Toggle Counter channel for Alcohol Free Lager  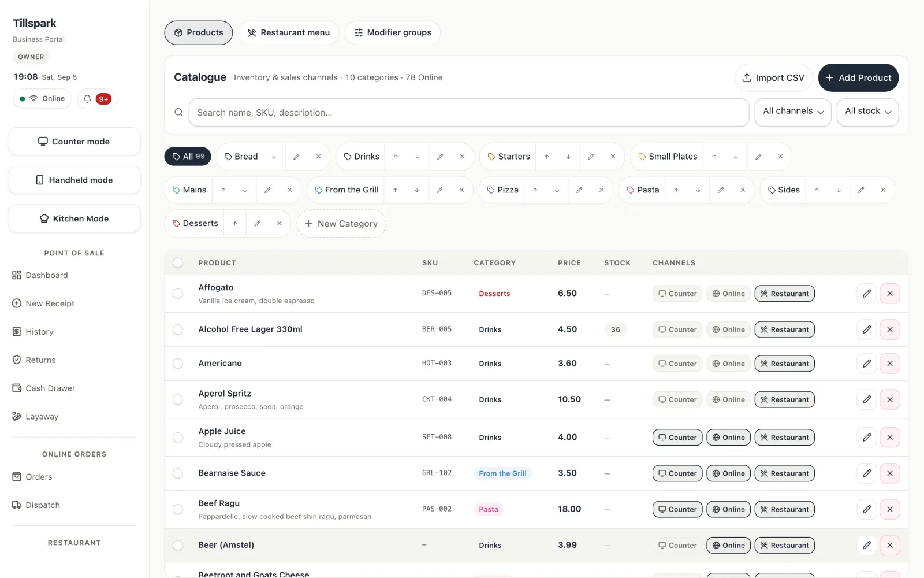click(678, 329)
